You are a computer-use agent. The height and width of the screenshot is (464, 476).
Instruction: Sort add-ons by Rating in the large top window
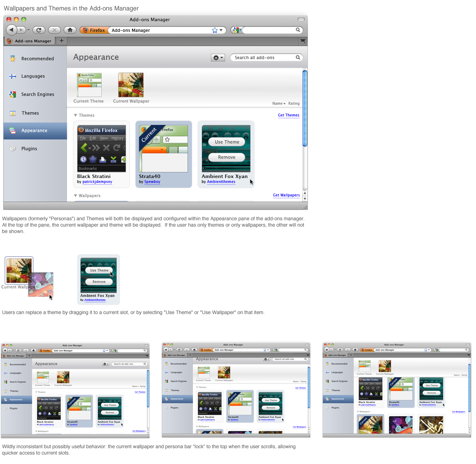point(294,104)
